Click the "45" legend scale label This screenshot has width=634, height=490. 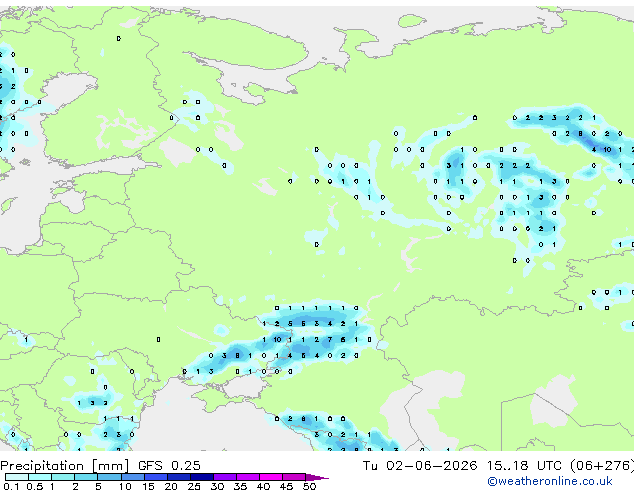(x=286, y=486)
